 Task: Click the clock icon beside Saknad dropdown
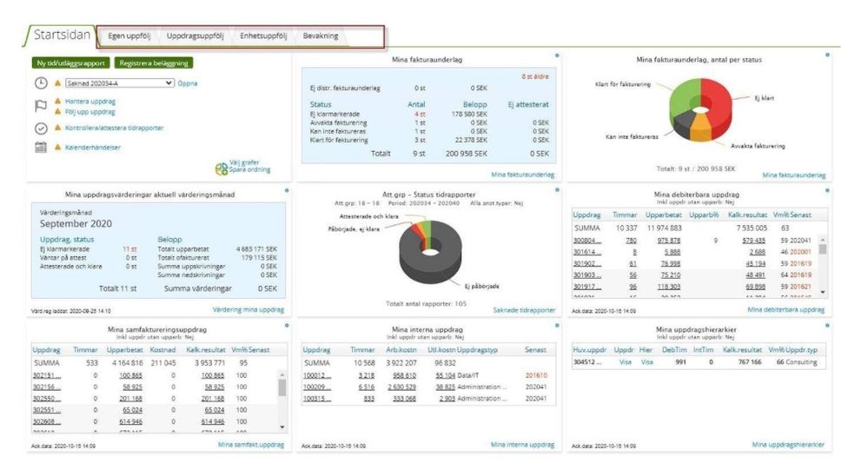point(41,83)
